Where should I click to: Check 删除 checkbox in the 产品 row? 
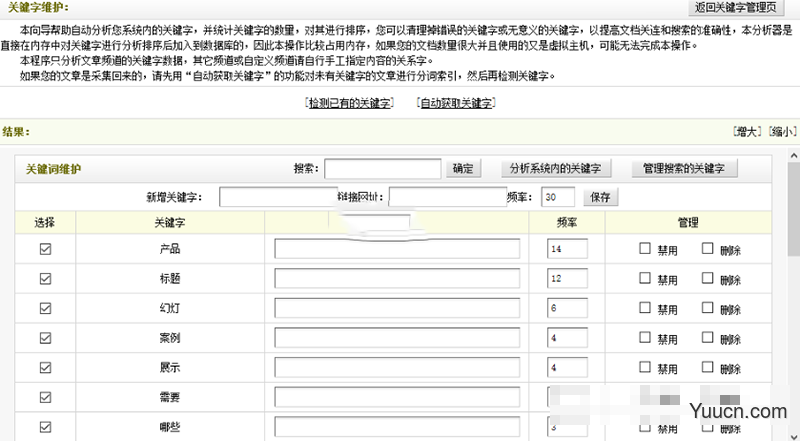tap(708, 249)
